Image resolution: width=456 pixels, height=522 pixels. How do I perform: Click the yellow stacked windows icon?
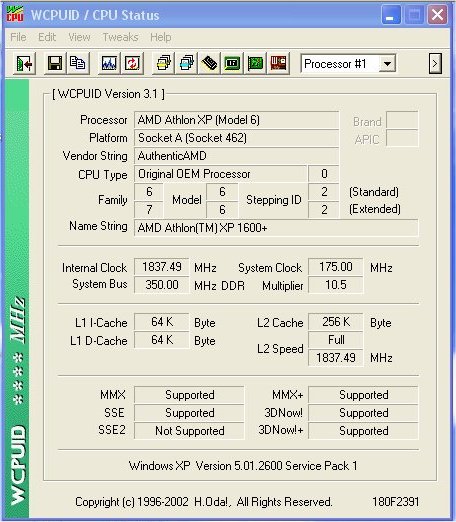[x=164, y=63]
